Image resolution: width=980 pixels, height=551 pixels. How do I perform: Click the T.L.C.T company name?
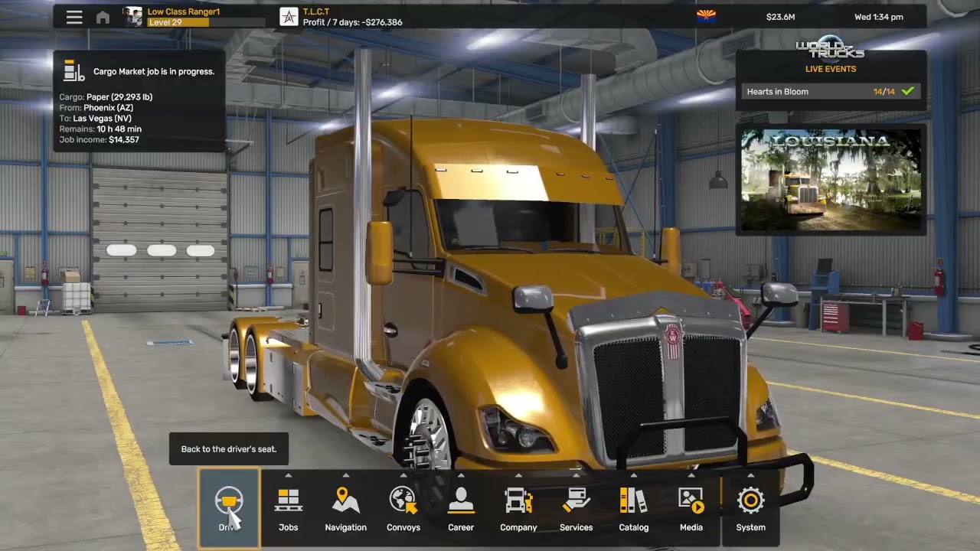(315, 11)
